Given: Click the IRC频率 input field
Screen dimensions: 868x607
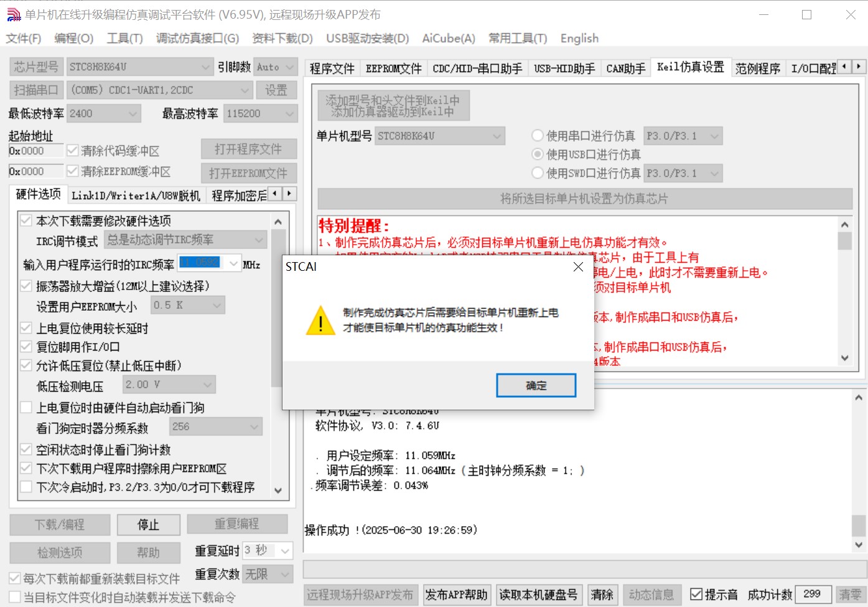Looking at the screenshot, I should (209, 263).
